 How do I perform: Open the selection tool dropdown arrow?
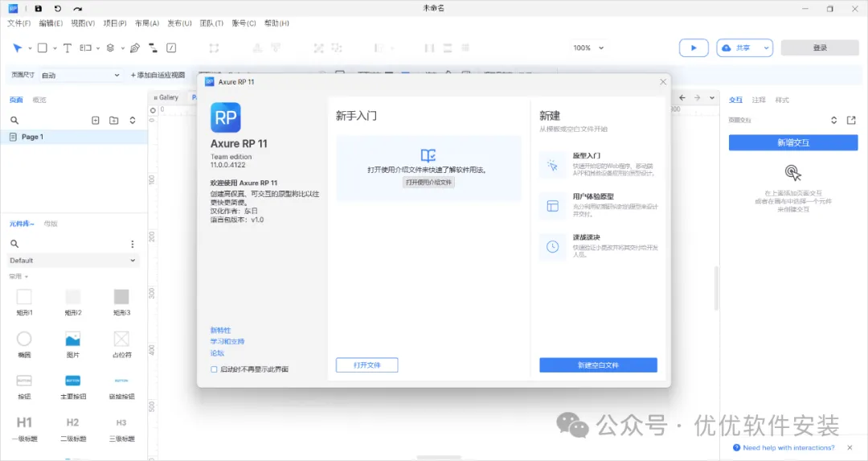click(30, 48)
